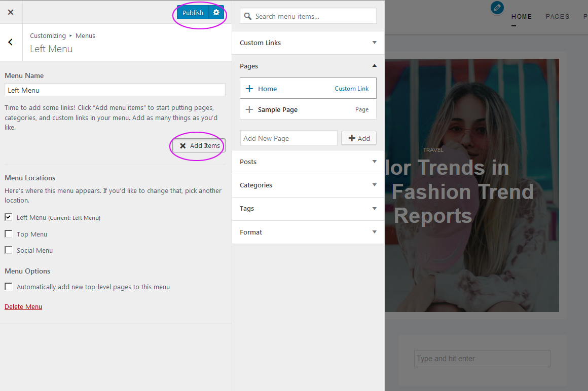Open HOME in the preview navigation

pos(522,17)
